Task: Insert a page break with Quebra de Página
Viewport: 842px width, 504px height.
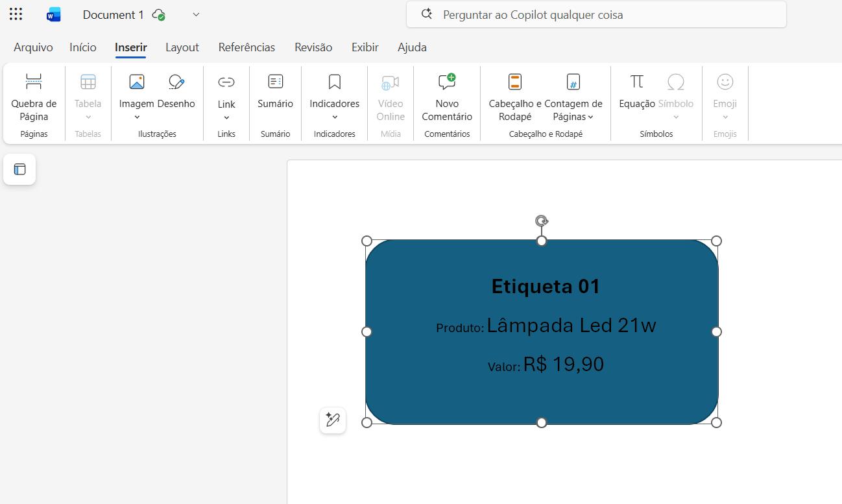Action: [x=34, y=97]
